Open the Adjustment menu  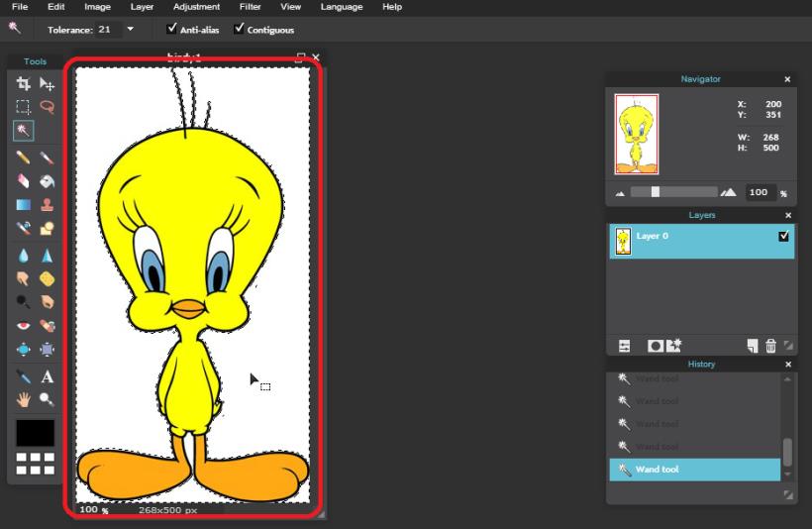[x=196, y=7]
